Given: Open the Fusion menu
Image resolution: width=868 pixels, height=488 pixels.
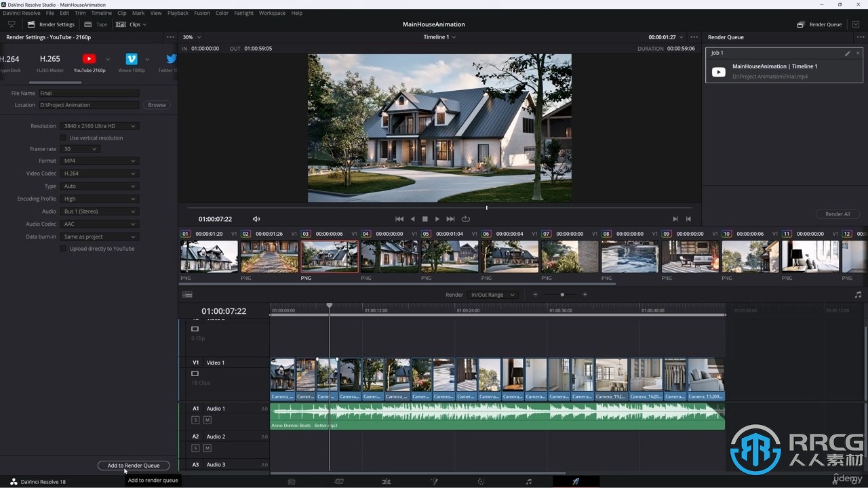Looking at the screenshot, I should click(201, 13).
